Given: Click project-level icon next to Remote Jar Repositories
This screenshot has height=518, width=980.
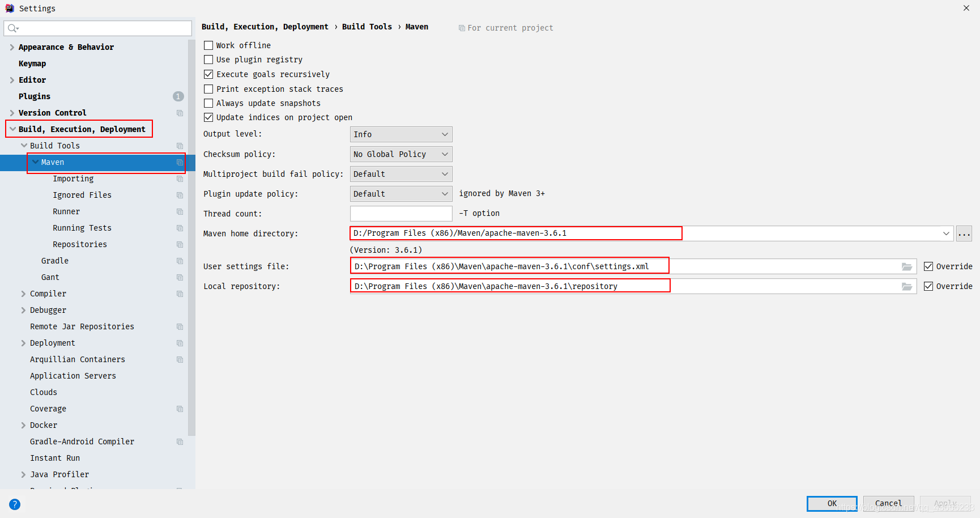Looking at the screenshot, I should (x=180, y=326).
